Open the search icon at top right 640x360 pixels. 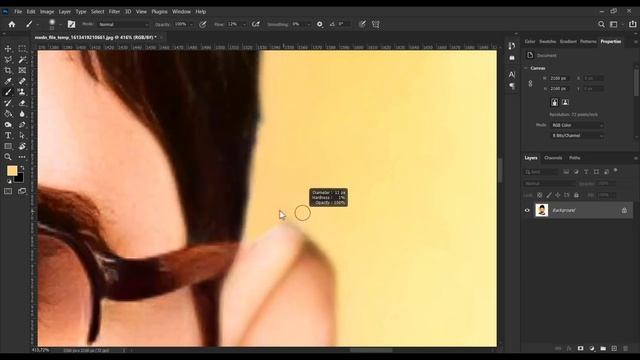point(601,24)
